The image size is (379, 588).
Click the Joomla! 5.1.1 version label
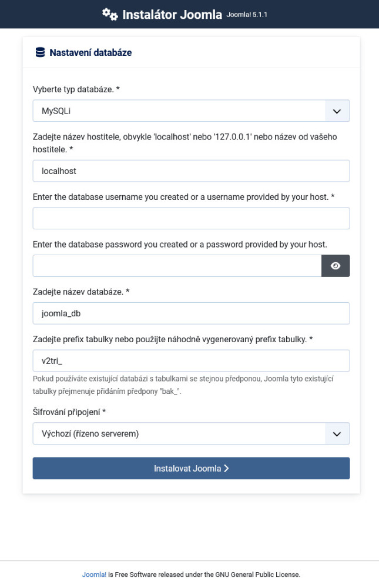pos(247,15)
